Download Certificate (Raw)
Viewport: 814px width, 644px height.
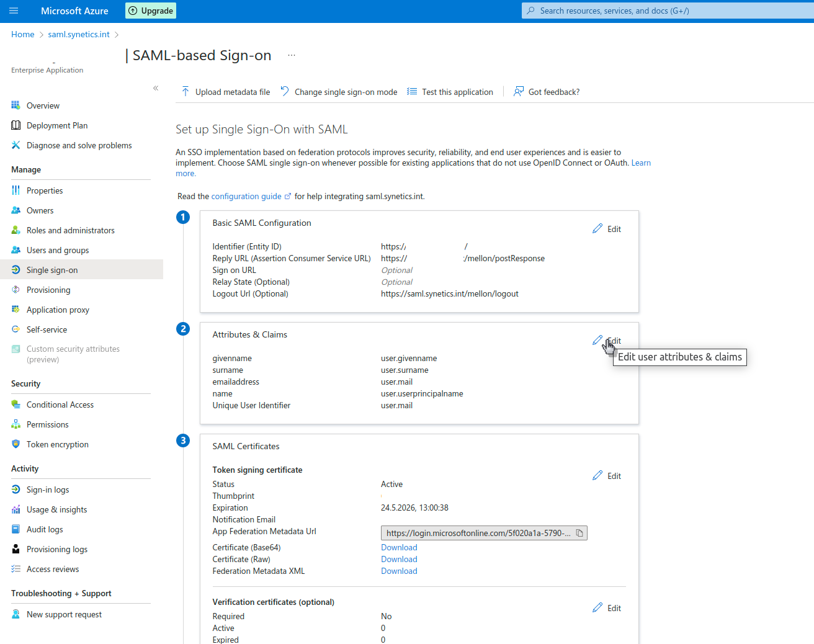tap(399, 559)
